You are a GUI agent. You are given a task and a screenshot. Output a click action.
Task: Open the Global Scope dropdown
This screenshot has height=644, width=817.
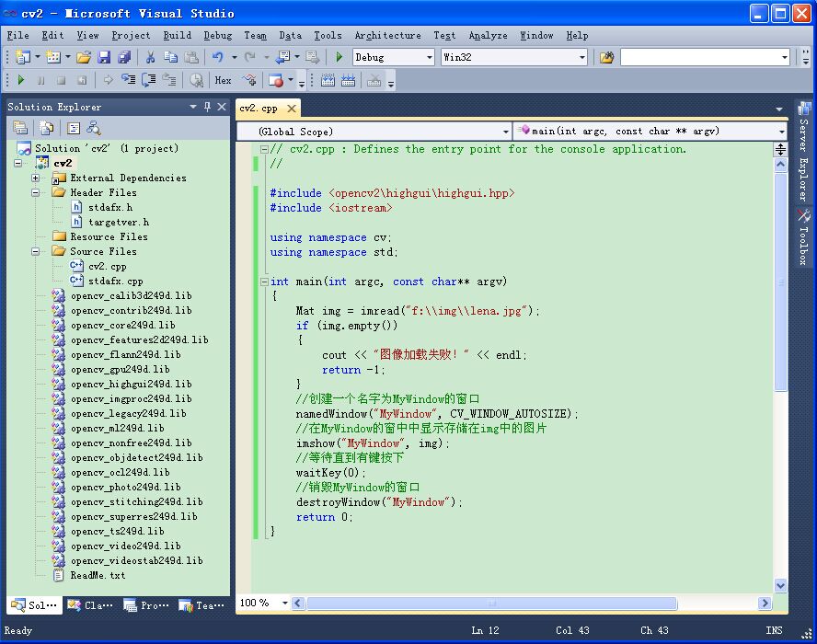click(505, 132)
